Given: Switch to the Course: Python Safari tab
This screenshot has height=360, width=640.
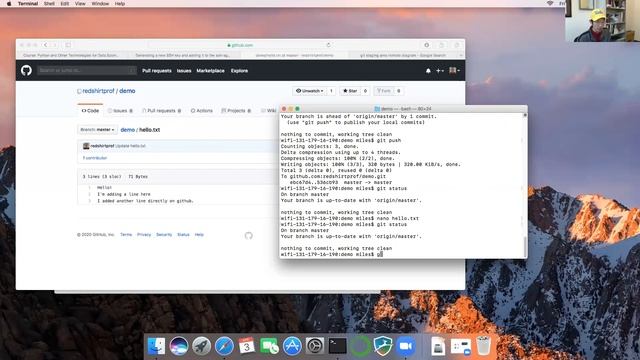Looking at the screenshot, I should (x=71, y=55).
